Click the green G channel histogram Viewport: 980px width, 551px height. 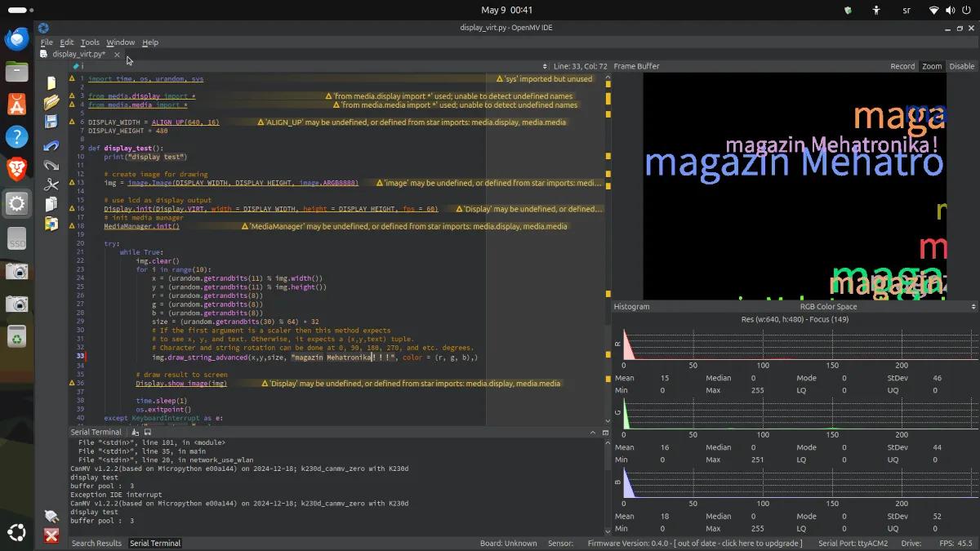tap(799, 414)
